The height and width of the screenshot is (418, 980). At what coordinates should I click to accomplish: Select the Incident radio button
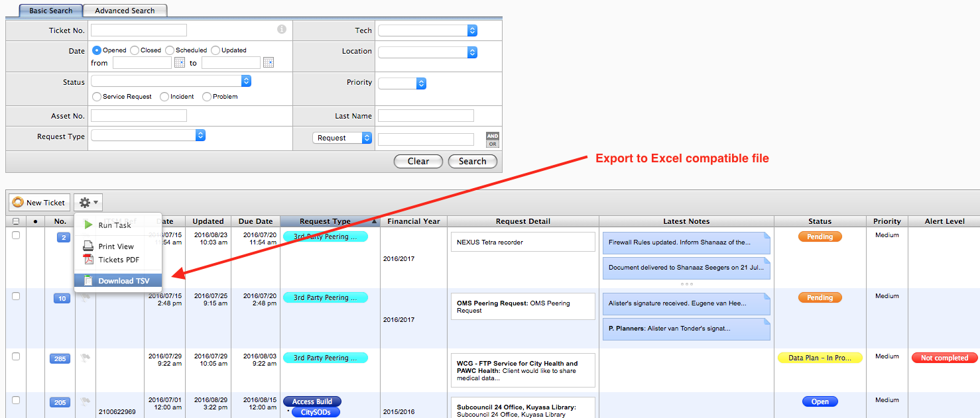point(164,97)
